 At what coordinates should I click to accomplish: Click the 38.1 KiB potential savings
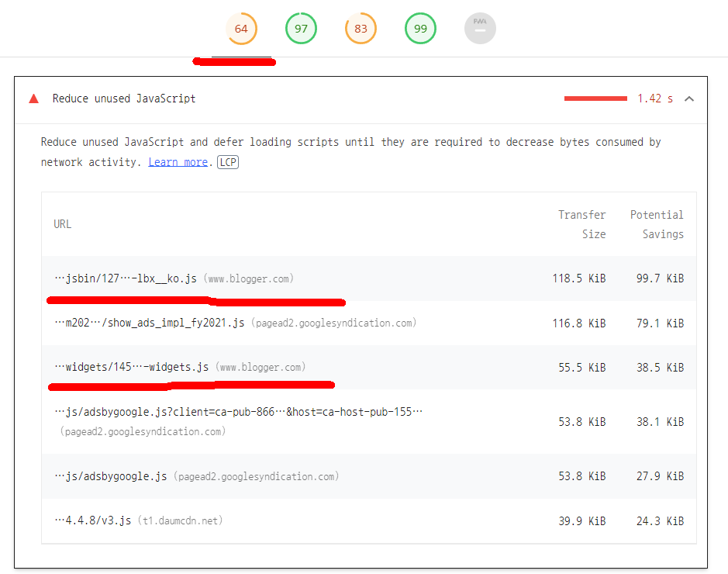tap(660, 422)
